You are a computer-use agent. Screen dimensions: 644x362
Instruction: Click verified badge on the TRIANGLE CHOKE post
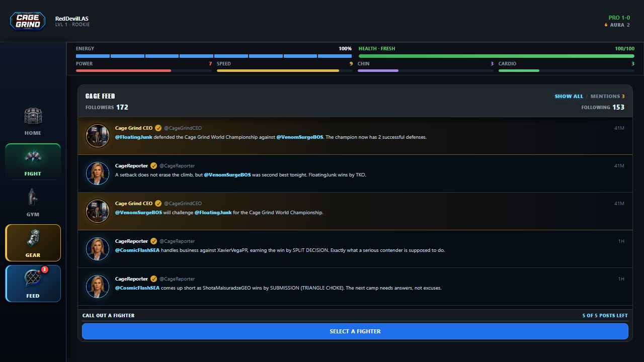[x=154, y=279]
